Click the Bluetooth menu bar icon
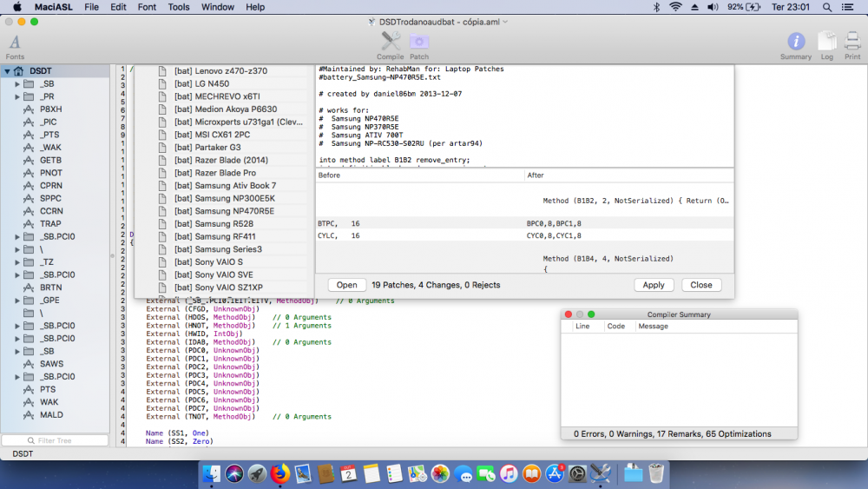The height and width of the screenshot is (489, 868). click(656, 7)
